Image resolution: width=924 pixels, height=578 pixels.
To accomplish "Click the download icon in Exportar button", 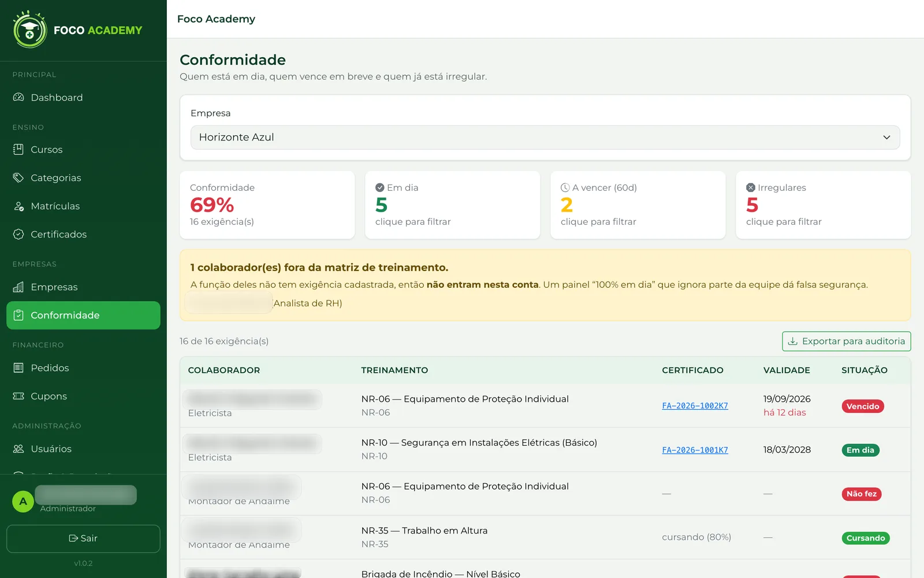I will (x=793, y=341).
